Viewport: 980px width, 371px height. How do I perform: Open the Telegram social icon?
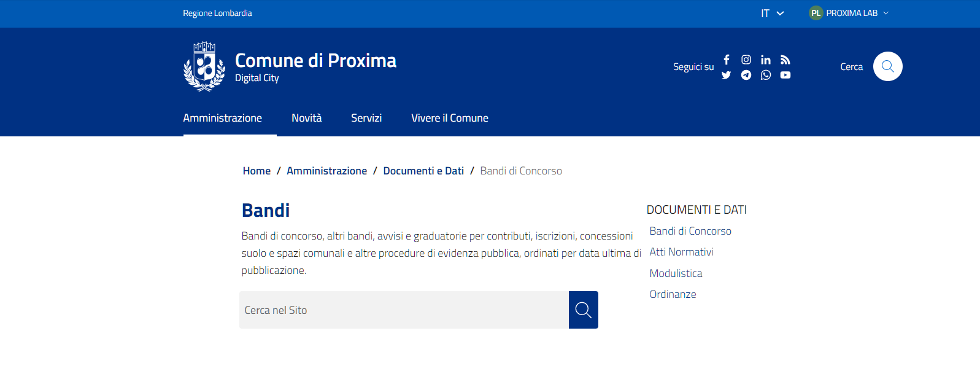(746, 75)
